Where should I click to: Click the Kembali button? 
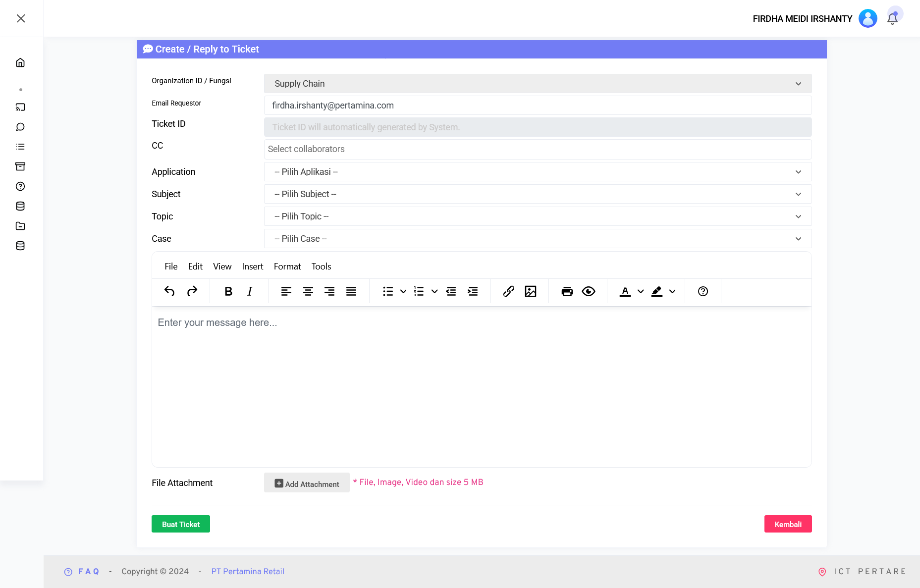pyautogui.click(x=788, y=524)
